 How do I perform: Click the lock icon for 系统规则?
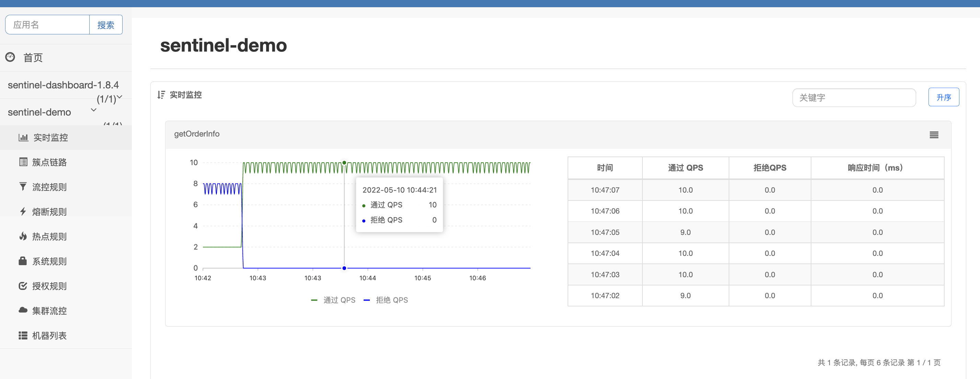23,261
